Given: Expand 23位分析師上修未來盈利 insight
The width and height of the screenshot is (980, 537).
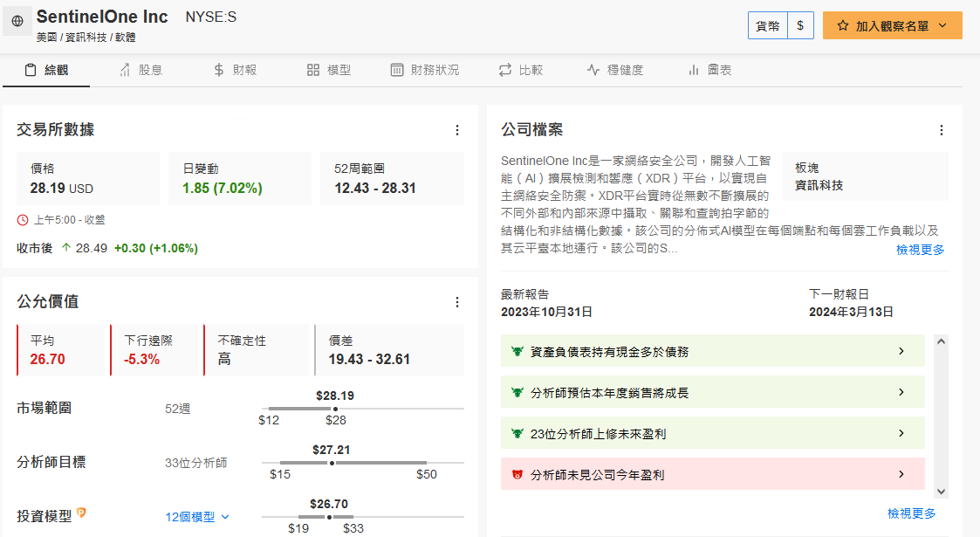Looking at the screenshot, I should pyautogui.click(x=712, y=433).
